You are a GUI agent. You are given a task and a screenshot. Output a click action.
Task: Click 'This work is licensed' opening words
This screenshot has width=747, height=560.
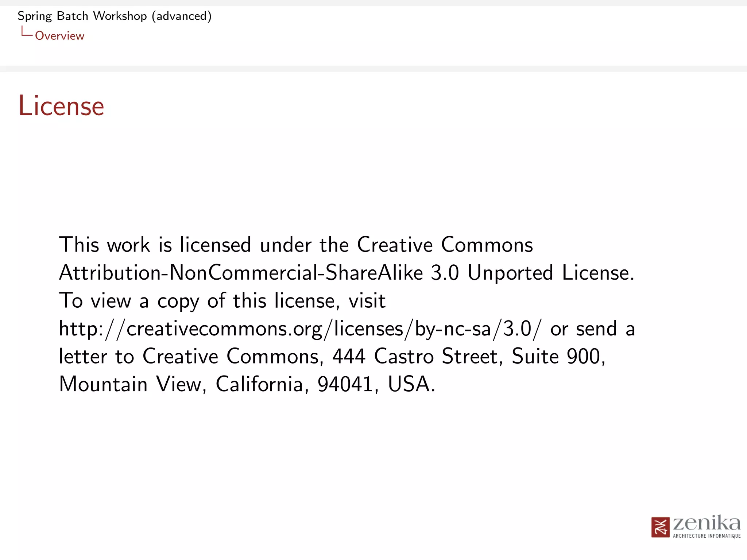[x=155, y=245]
